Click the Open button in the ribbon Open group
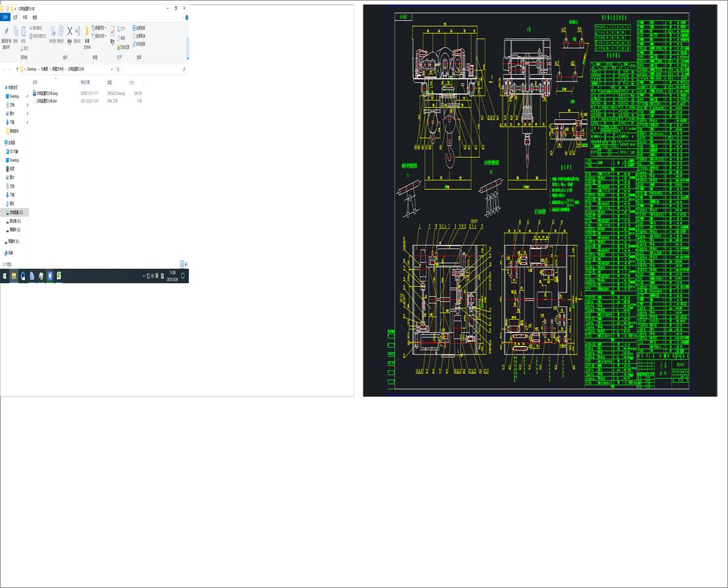This screenshot has height=588, width=728. 122,29
